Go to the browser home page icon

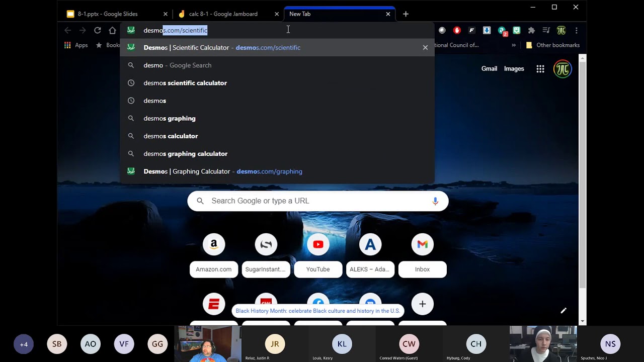tap(112, 30)
